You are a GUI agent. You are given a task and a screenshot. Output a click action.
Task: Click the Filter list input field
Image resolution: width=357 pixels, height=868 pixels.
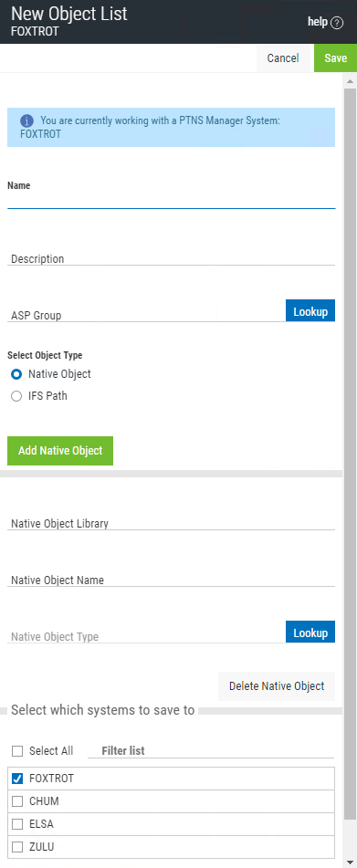point(211,750)
